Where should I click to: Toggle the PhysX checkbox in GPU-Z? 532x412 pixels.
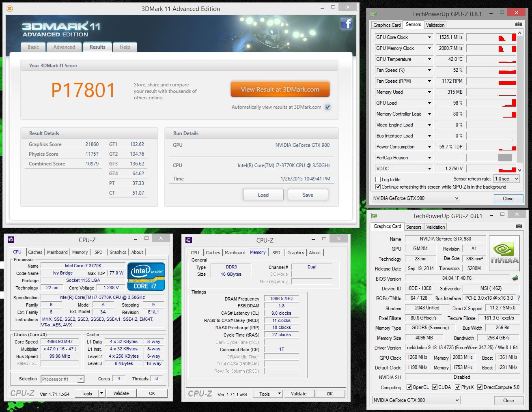click(458, 387)
